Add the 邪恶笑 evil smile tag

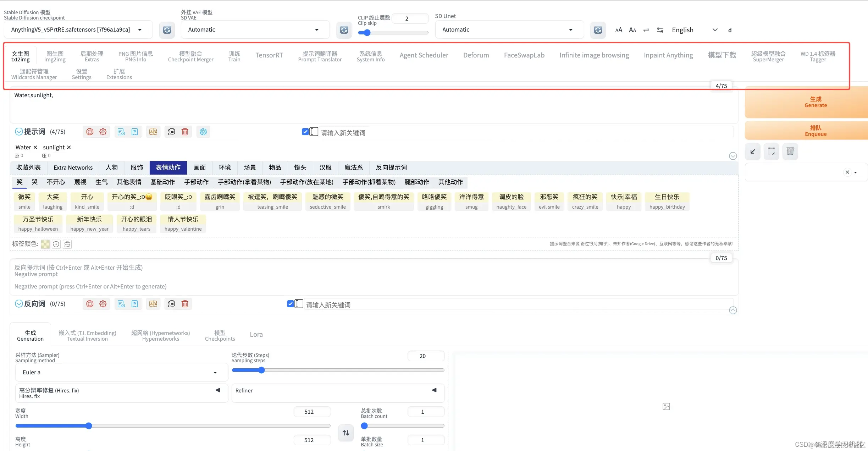(549, 202)
